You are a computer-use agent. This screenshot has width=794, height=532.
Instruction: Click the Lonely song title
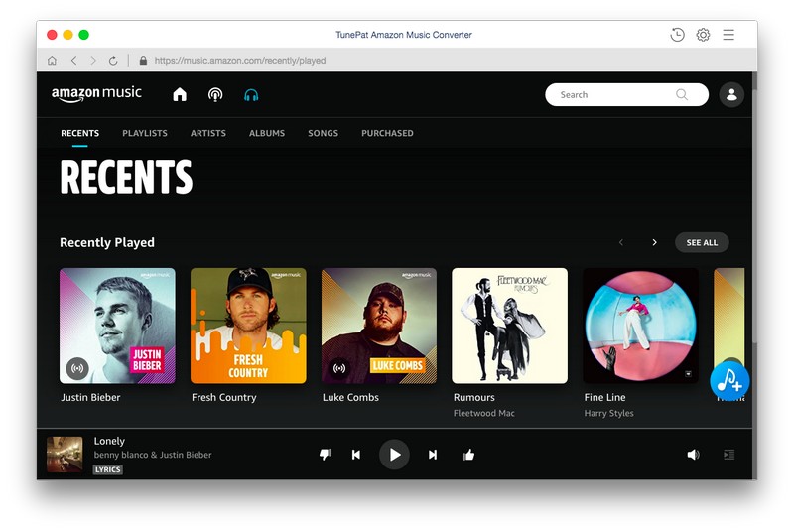click(x=109, y=441)
